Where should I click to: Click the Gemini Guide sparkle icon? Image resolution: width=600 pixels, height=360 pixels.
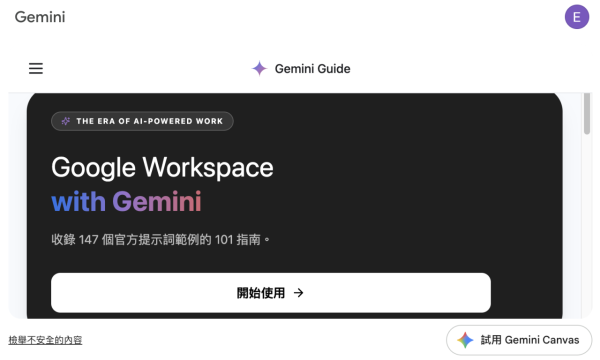[x=259, y=68]
